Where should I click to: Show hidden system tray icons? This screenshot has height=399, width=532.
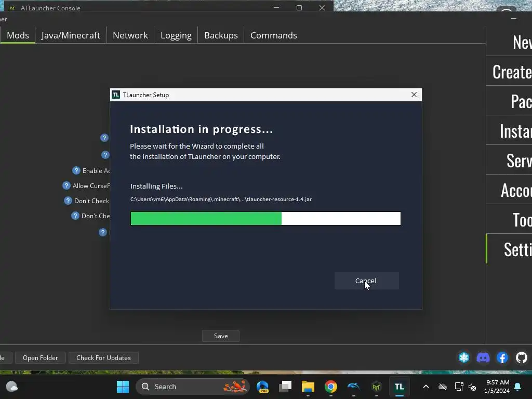[x=426, y=387]
